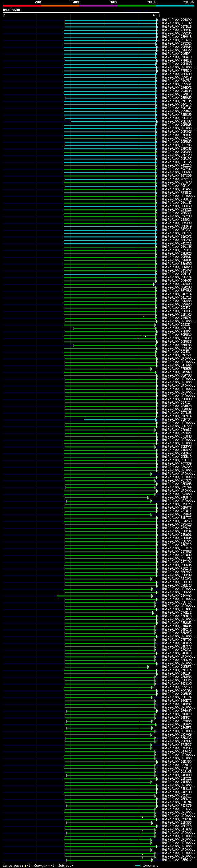Open hit UniRef100_Q8H948
Viewport: 197px width, 868px height.
[177, 37]
